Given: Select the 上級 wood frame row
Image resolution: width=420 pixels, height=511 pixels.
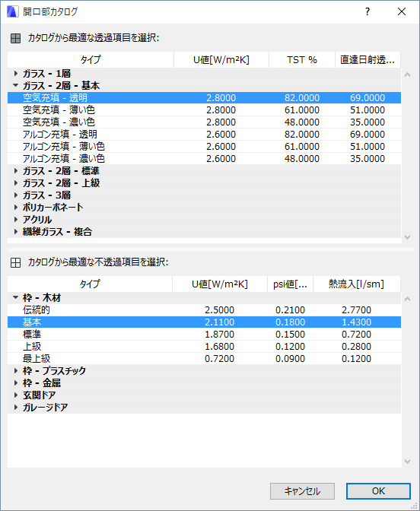Looking at the screenshot, I should 204,347.
